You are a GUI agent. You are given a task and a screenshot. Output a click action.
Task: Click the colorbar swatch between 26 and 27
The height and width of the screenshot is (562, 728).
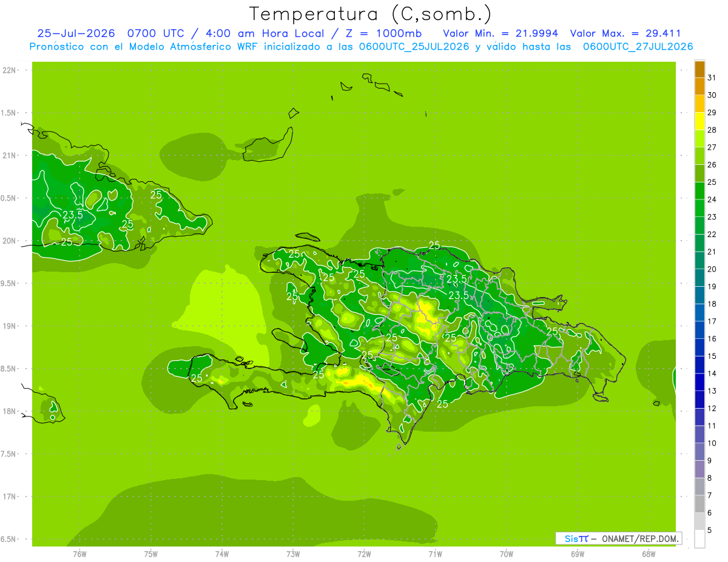(699, 156)
